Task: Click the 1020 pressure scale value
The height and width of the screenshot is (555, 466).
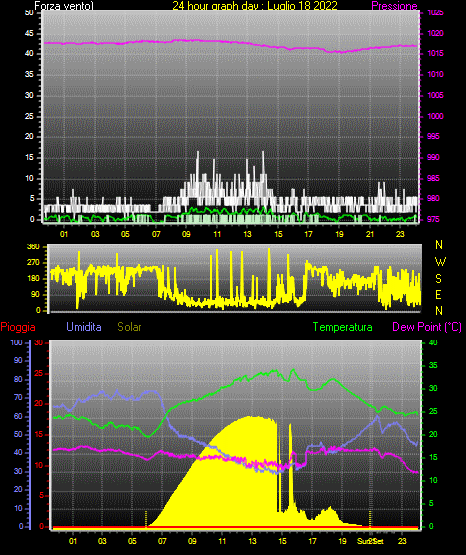Action: pyautogui.click(x=436, y=33)
